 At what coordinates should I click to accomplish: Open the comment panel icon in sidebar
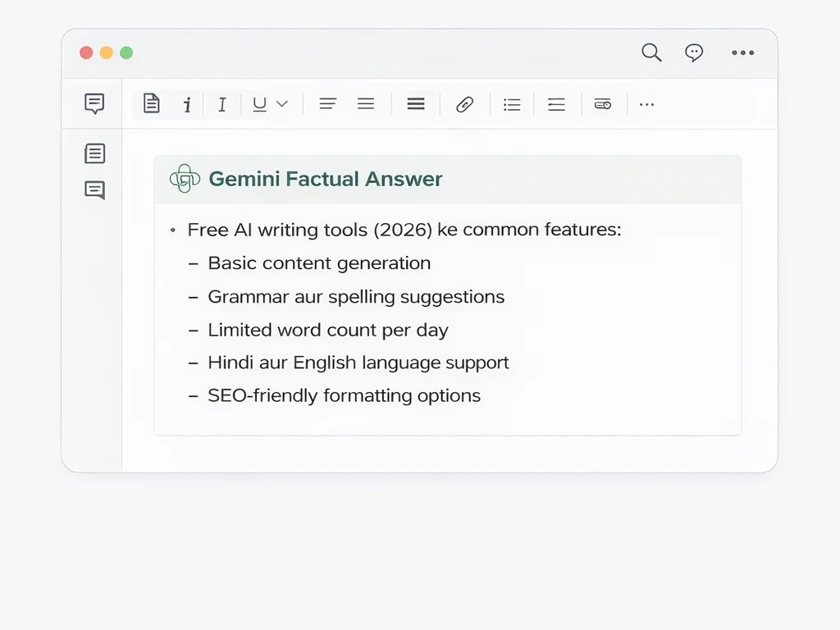[94, 103]
